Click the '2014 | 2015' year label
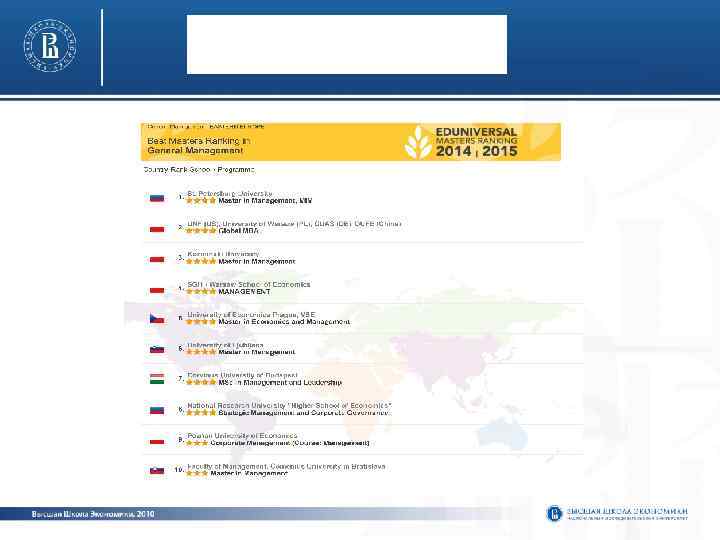Image resolution: width=720 pixels, height=540 pixels. pos(477,152)
